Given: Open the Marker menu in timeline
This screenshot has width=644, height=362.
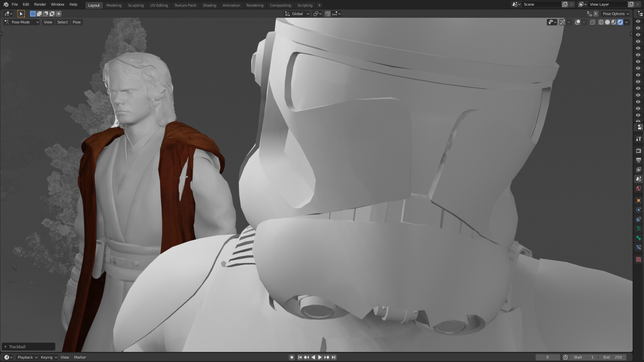Looking at the screenshot, I should click(80, 357).
